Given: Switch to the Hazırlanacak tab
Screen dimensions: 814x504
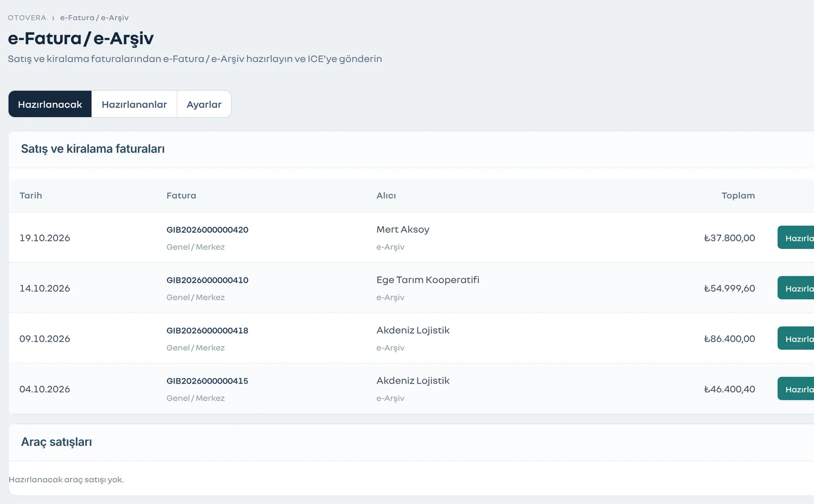Looking at the screenshot, I should pyautogui.click(x=50, y=104).
